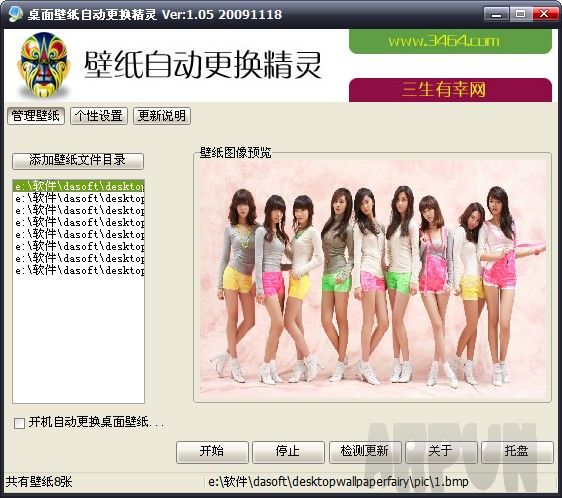Click the 添加壁纸文件目录 button
The height and width of the screenshot is (498, 562).
pos(78,161)
